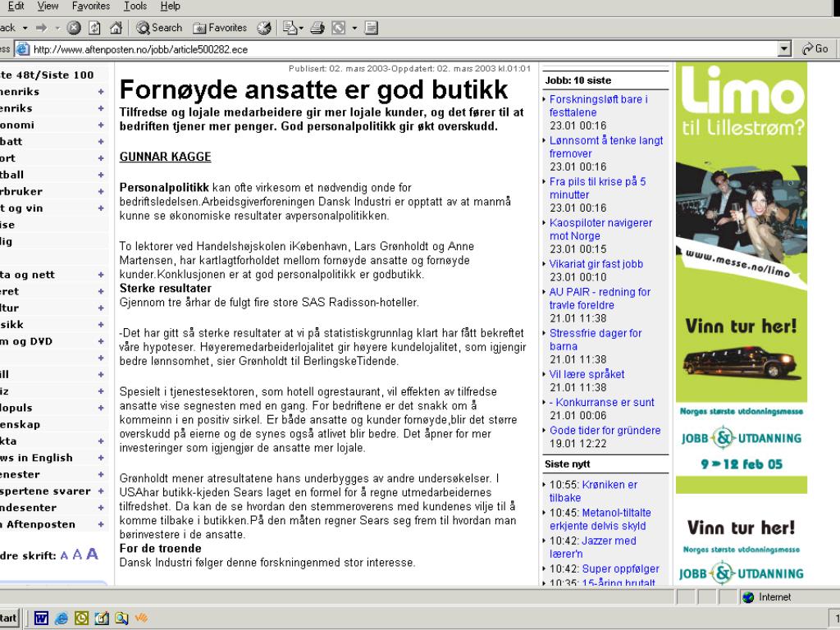Click the orange striped icon in quick launch
This screenshot has height=630, width=840.
tap(141, 619)
